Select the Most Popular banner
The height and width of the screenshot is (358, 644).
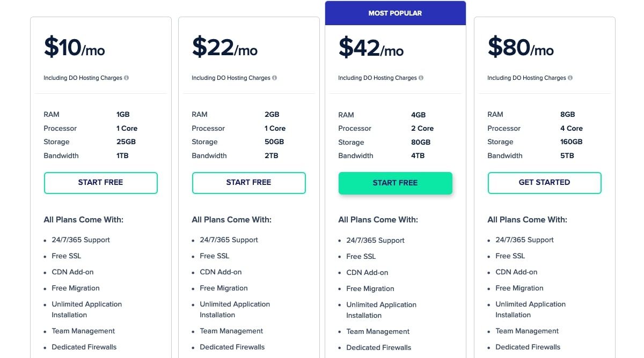coord(395,13)
